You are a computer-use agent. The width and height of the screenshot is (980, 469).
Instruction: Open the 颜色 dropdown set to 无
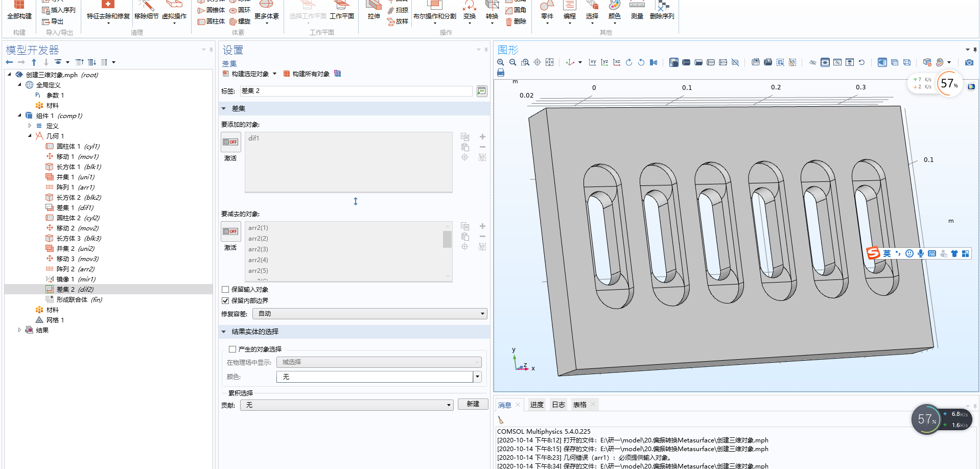(379, 377)
